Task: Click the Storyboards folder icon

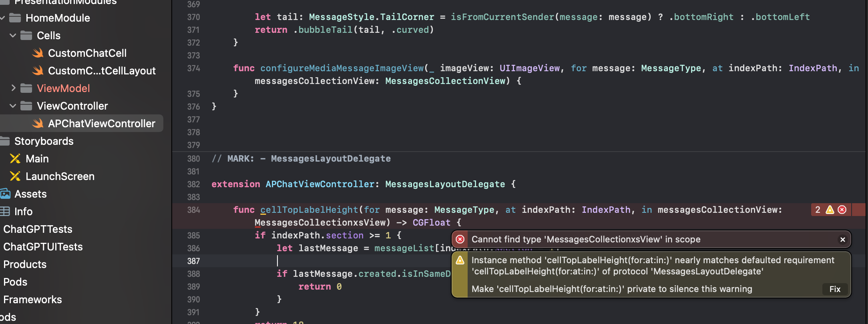Action: point(5,141)
